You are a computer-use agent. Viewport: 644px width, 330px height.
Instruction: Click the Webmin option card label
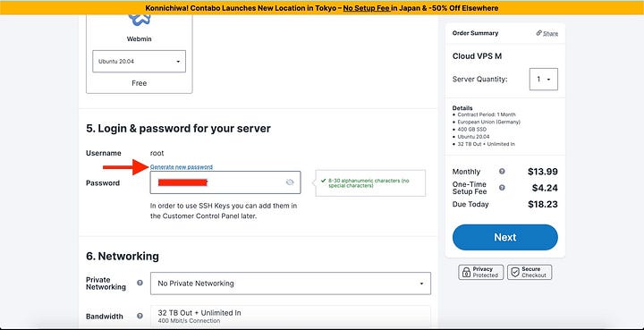coord(140,39)
